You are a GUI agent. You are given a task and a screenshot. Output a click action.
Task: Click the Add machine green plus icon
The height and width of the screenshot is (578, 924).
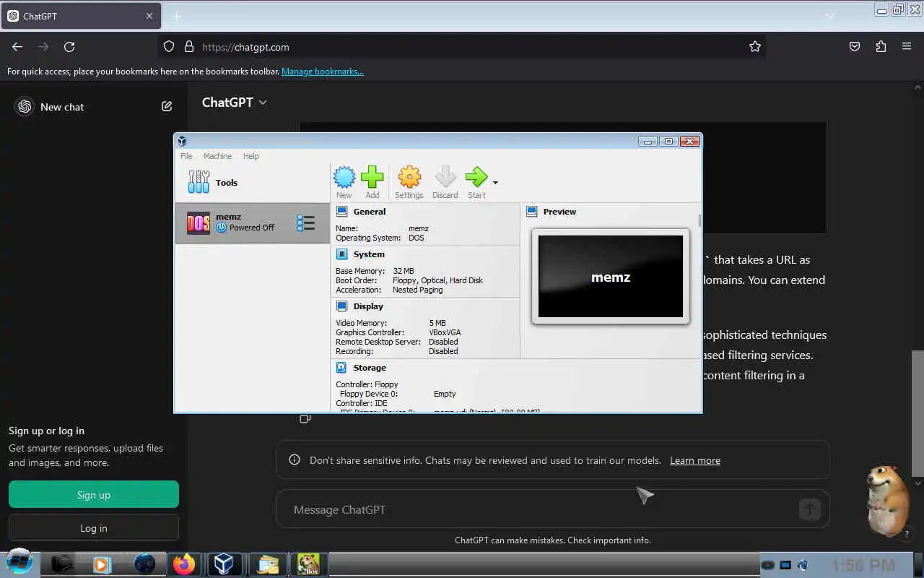coord(372,177)
